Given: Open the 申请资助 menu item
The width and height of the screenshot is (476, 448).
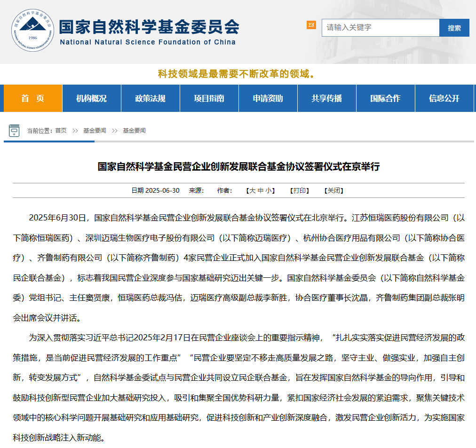Looking at the screenshot, I should tap(268, 98).
